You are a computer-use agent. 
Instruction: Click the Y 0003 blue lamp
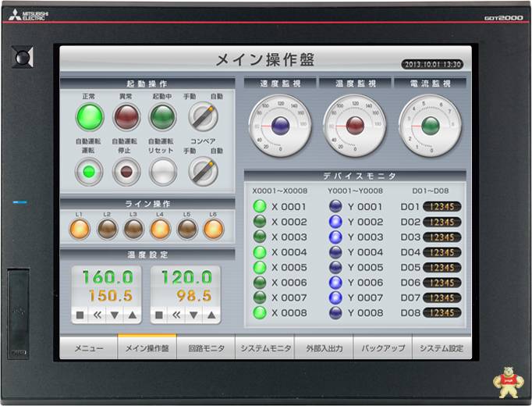click(335, 237)
